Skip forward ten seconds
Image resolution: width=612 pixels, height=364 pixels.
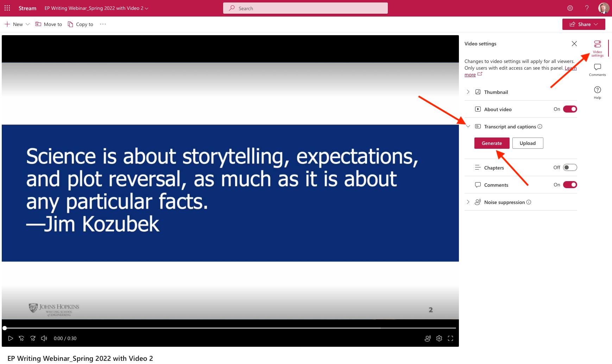[x=33, y=338]
